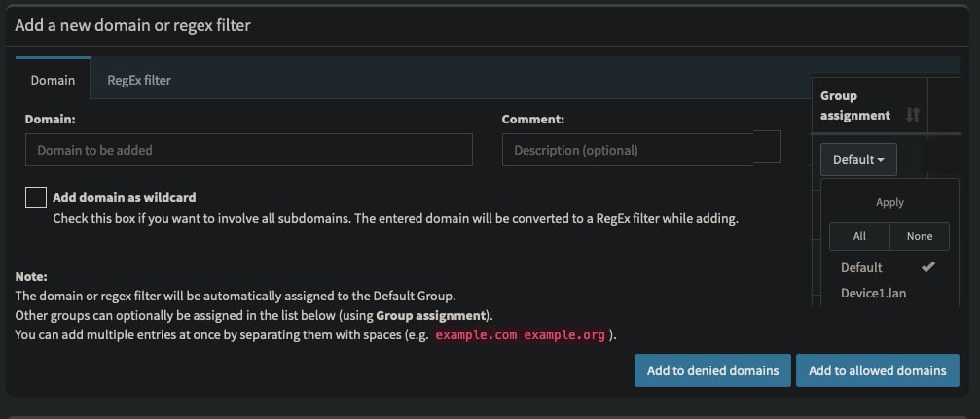
Task: Click Add to denied domains
Action: point(712,370)
